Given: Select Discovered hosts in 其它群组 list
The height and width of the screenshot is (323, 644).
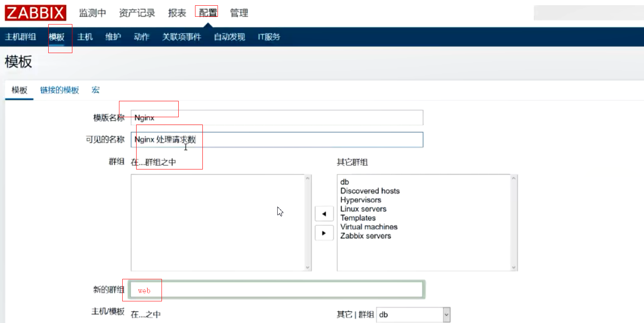Looking at the screenshot, I should click(370, 191).
